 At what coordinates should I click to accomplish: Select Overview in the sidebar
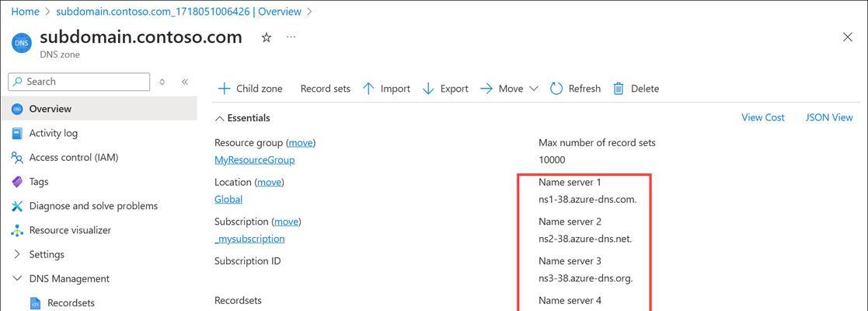[x=99, y=109]
